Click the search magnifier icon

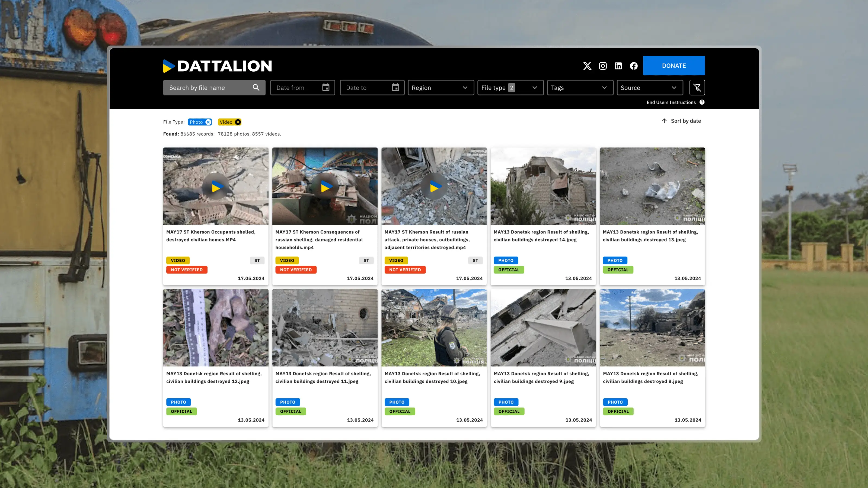[x=256, y=87]
